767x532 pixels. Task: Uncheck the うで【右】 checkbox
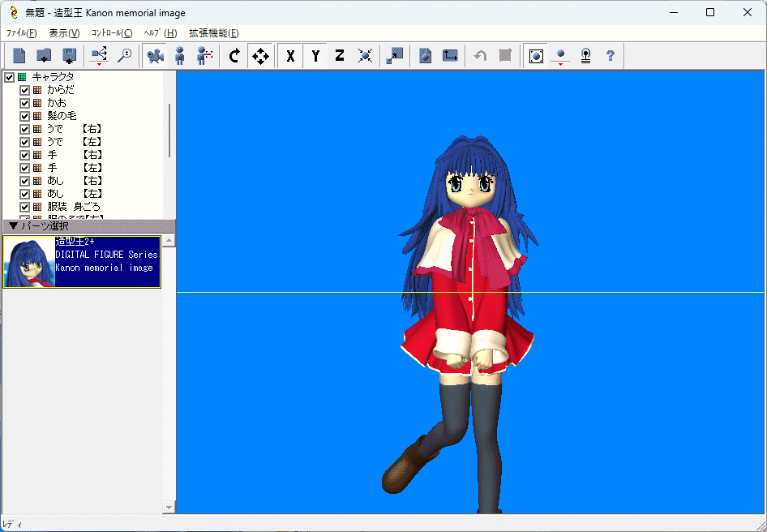24,129
